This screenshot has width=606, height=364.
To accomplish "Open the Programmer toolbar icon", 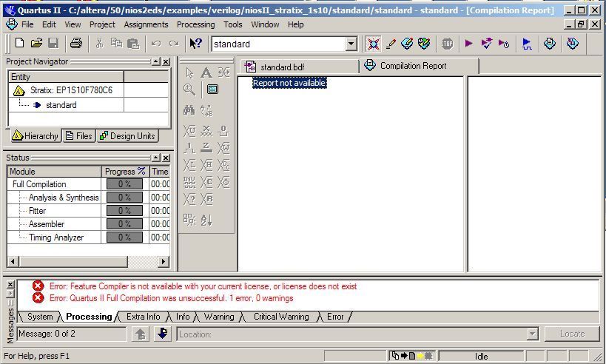I will pos(573,43).
